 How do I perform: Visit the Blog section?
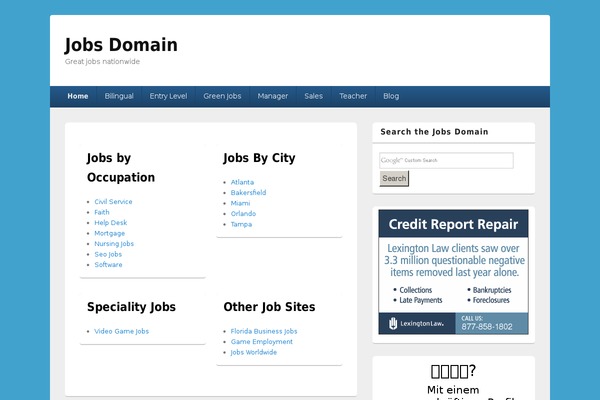(x=391, y=96)
